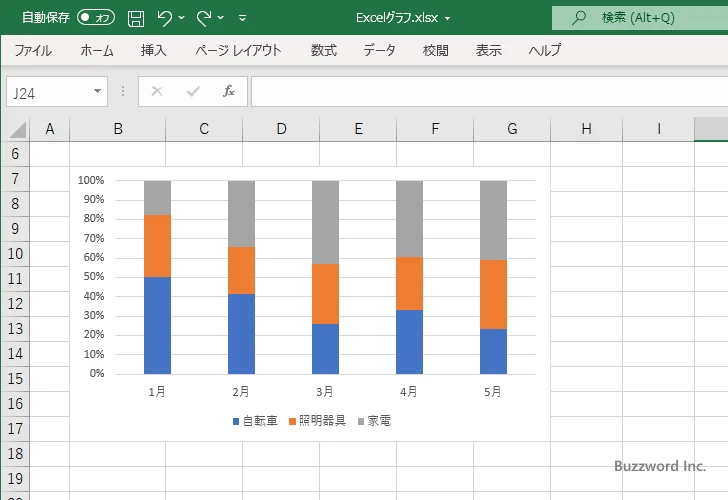Click the blue 自転車 segment in 1月 bar
The image size is (728, 500).
coord(157,325)
